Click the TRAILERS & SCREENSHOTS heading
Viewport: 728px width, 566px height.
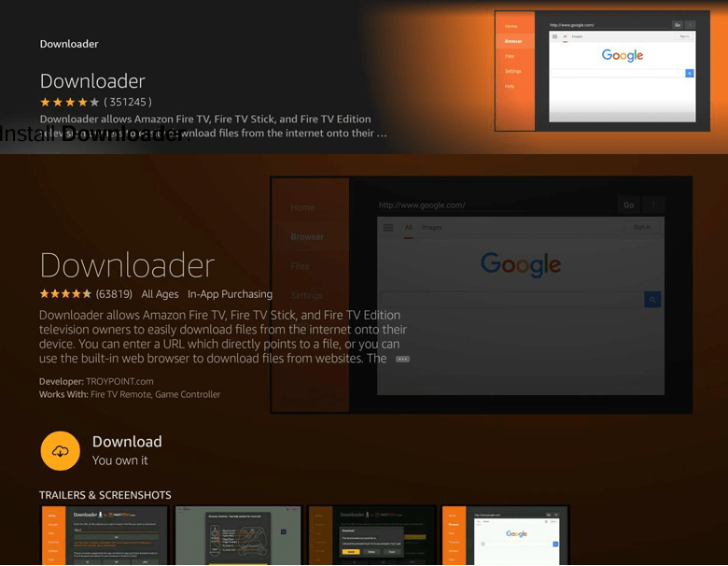[x=105, y=495]
